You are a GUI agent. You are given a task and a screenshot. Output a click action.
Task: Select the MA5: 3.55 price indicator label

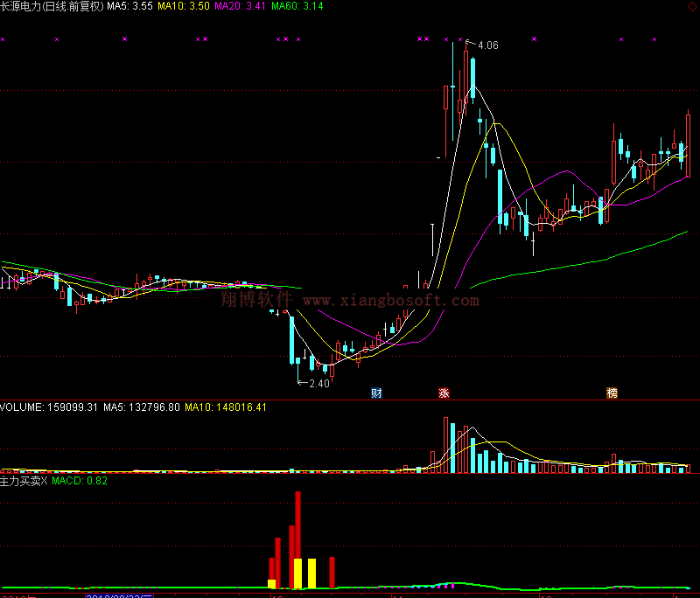[129, 6]
